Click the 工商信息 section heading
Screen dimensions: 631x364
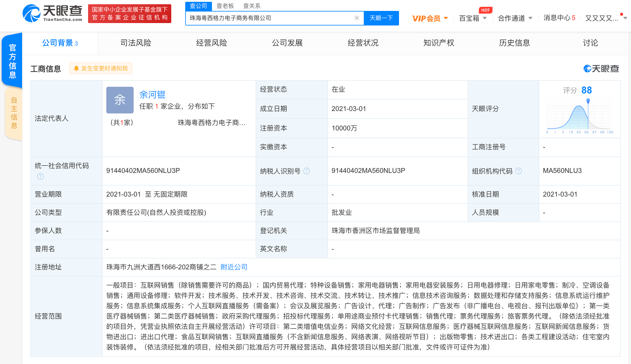pyautogui.click(x=46, y=69)
